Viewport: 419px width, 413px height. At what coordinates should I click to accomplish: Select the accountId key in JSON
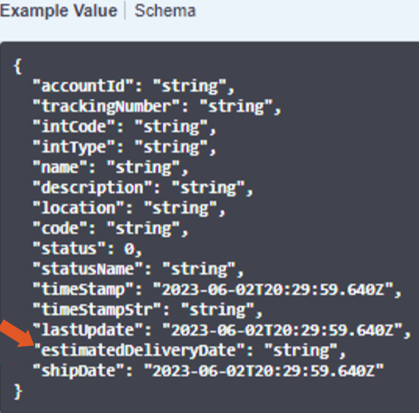click(83, 86)
